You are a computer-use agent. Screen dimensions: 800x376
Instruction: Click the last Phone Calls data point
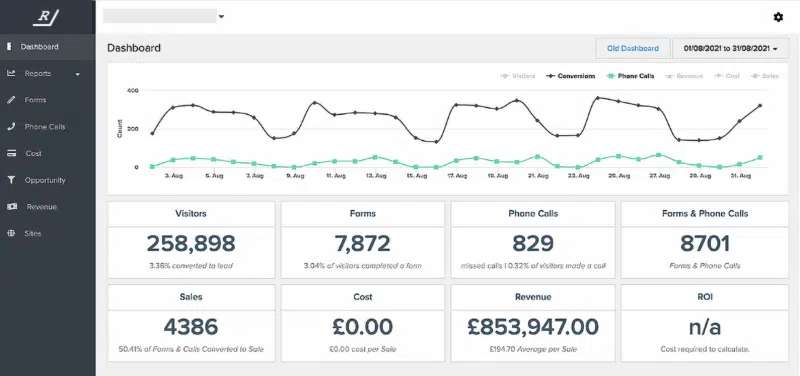coord(760,158)
